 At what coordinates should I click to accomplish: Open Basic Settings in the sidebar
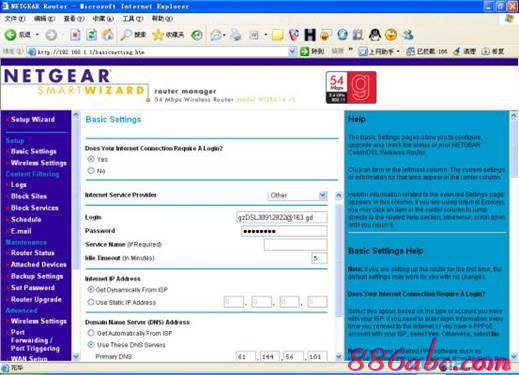[x=34, y=151]
